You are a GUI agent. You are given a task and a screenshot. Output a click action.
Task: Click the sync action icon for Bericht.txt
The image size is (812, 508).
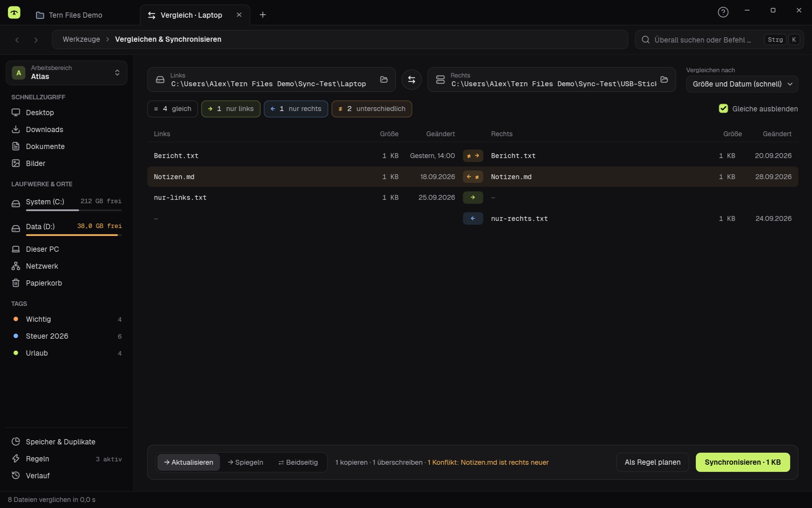pos(473,156)
